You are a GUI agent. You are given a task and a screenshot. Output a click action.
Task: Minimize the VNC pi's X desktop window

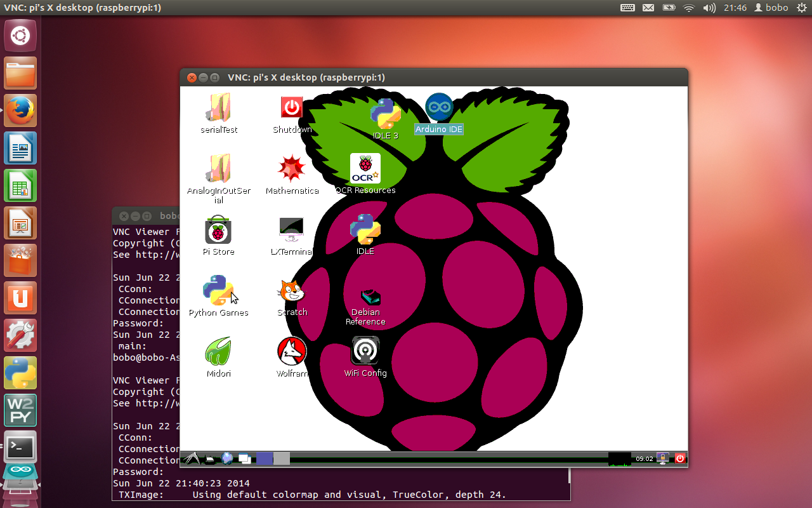click(x=203, y=77)
